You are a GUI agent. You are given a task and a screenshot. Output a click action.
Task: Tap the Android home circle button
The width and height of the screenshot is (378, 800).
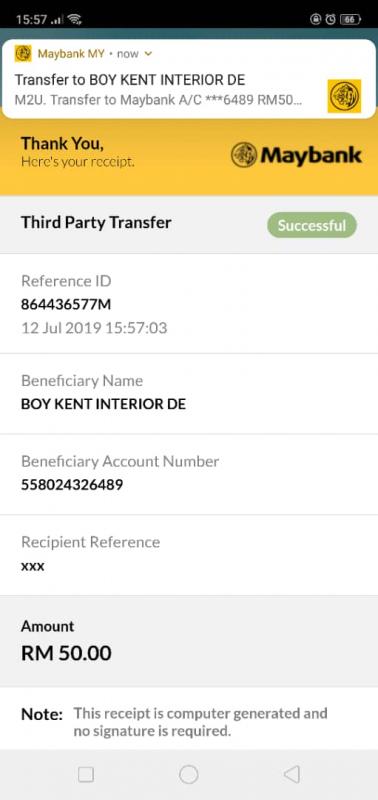pos(189,774)
